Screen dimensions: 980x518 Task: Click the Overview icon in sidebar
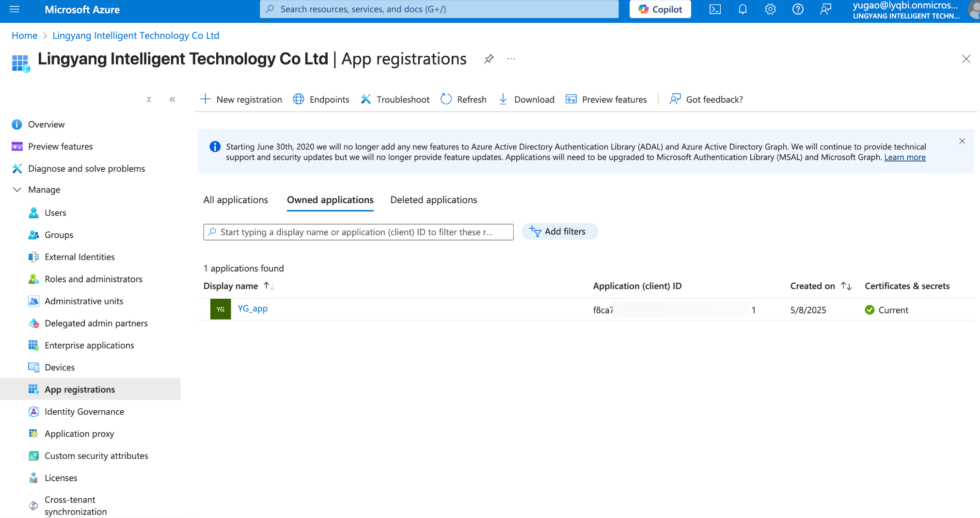(17, 125)
